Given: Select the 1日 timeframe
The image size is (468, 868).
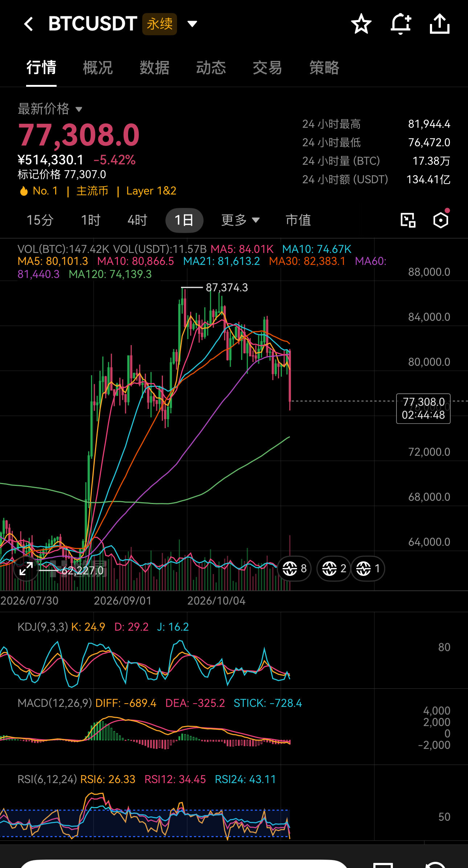Looking at the screenshot, I should coord(184,220).
